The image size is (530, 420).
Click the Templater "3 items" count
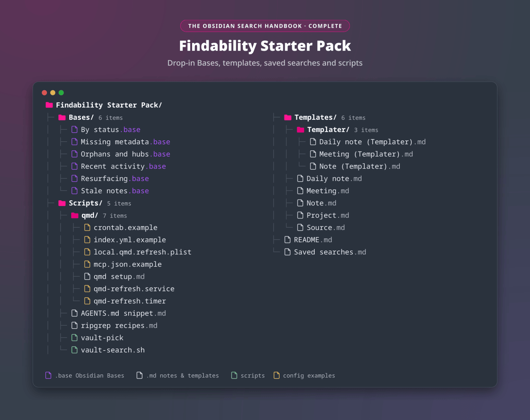366,130
